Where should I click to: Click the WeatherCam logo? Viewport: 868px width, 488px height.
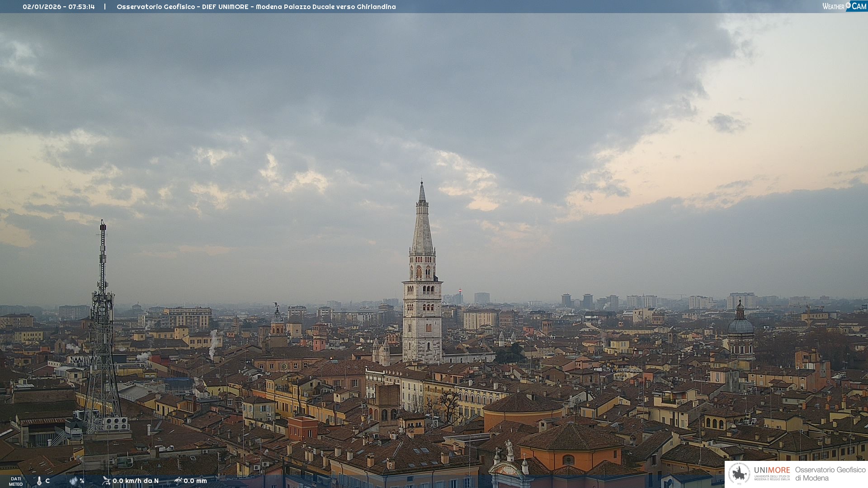pos(844,6)
